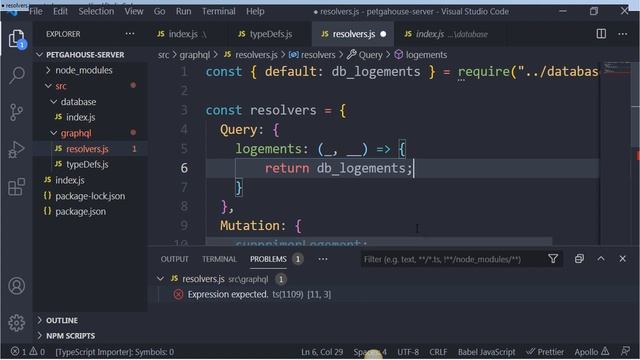Switch to the OUTPUT panel tab

(174, 259)
